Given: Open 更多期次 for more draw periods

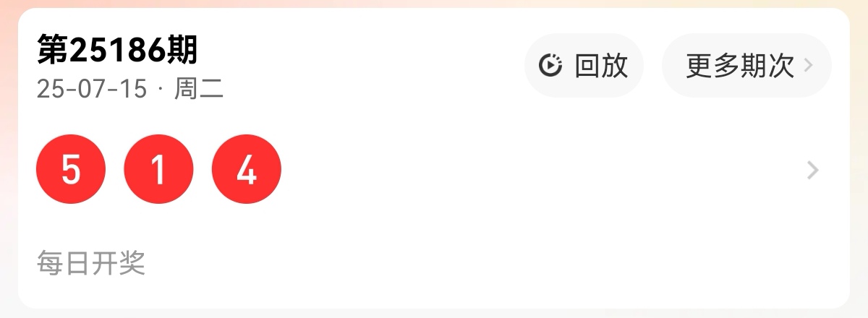Looking at the screenshot, I should [746, 65].
